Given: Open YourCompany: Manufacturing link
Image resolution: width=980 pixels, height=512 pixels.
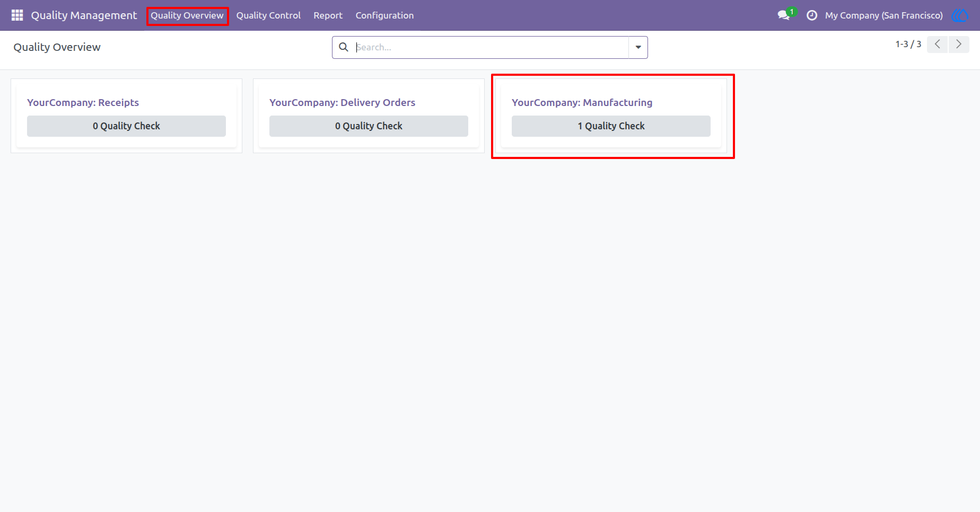Looking at the screenshot, I should (x=582, y=102).
